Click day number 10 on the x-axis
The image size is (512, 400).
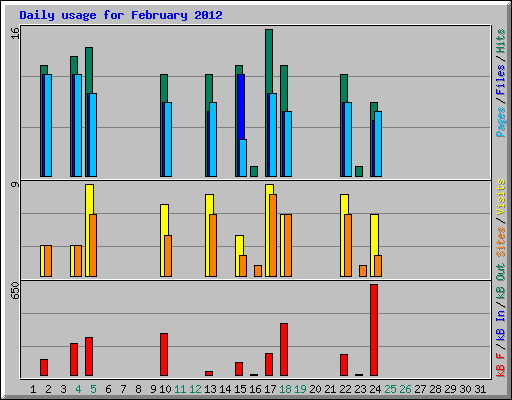click(x=165, y=389)
